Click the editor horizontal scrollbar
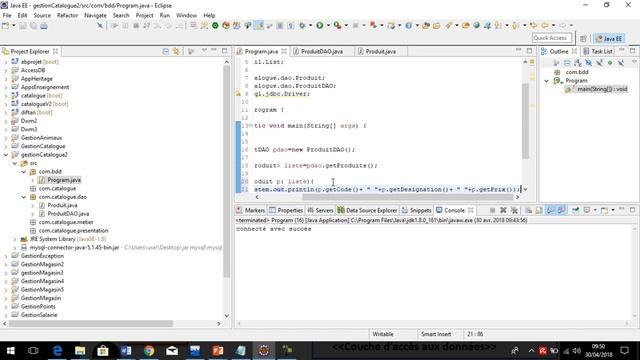Viewport: 640px width, 360px height. (408, 197)
